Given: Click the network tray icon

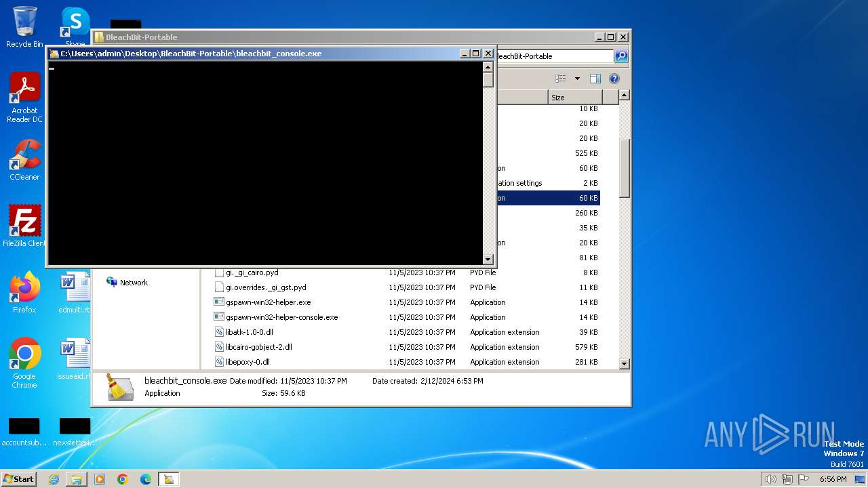Looking at the screenshot, I should click(788, 479).
